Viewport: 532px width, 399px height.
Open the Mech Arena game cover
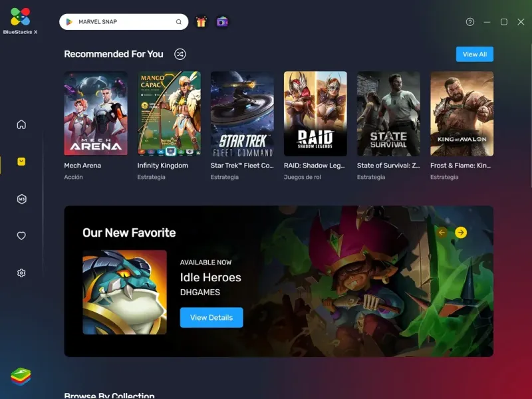(x=96, y=113)
